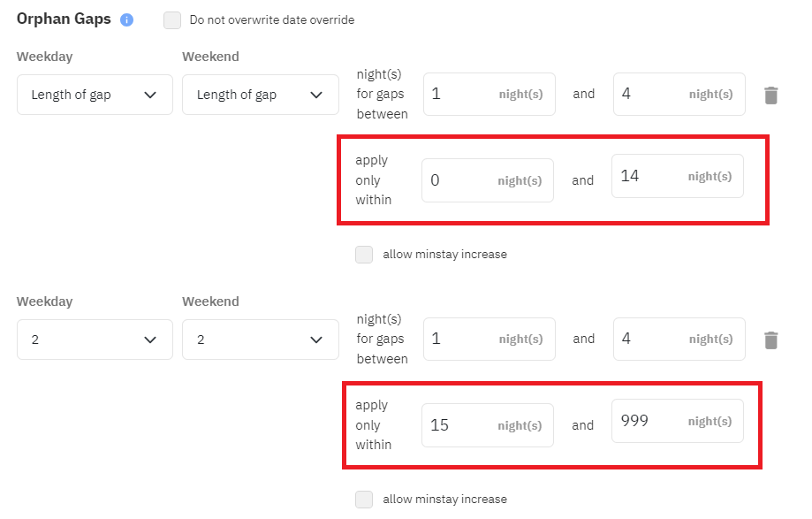812x519 pixels.
Task: Delete the first orphan gap rule
Action: tap(771, 95)
